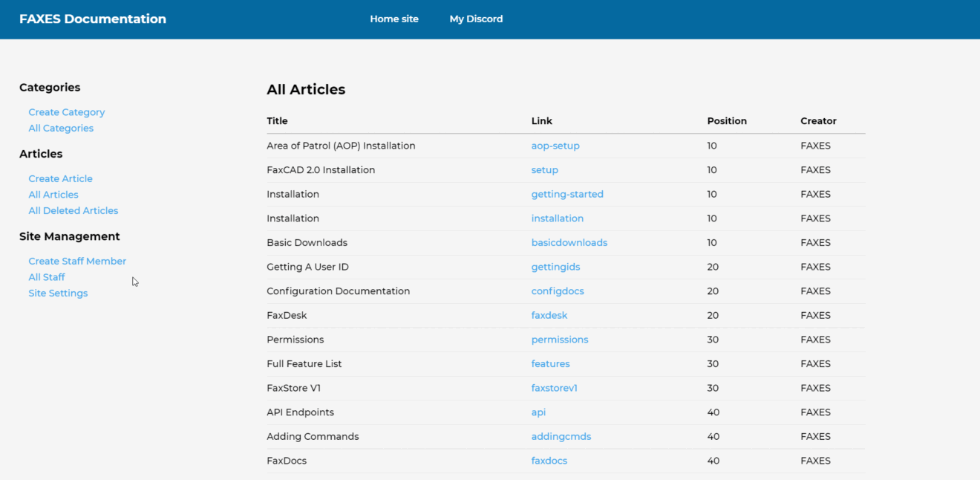Open Site Settings

pos(58,293)
